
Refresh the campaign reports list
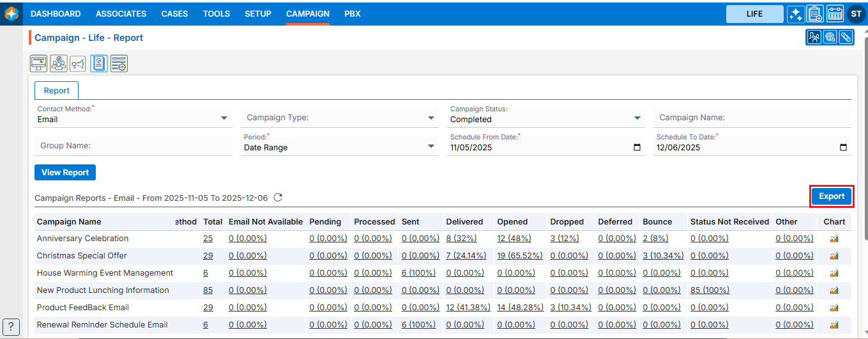click(x=278, y=198)
